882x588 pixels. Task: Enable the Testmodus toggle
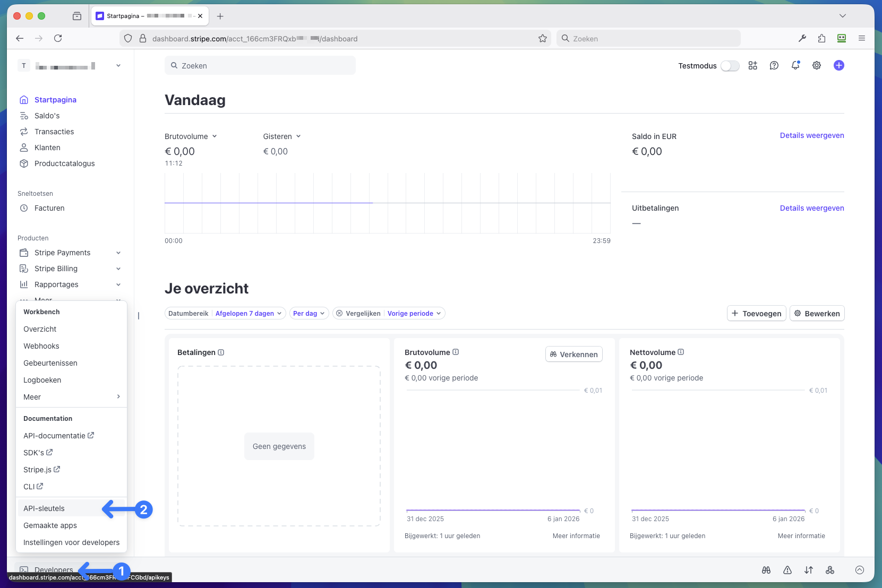coord(730,65)
